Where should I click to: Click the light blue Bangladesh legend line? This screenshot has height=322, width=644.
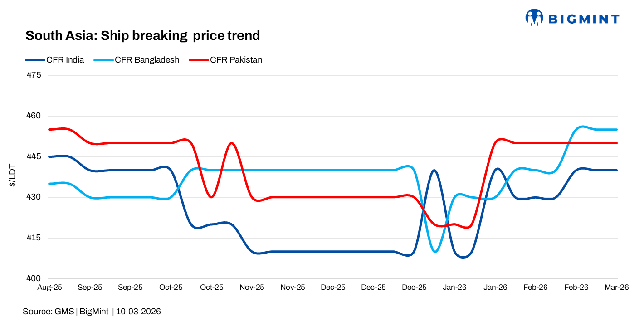pos(104,59)
